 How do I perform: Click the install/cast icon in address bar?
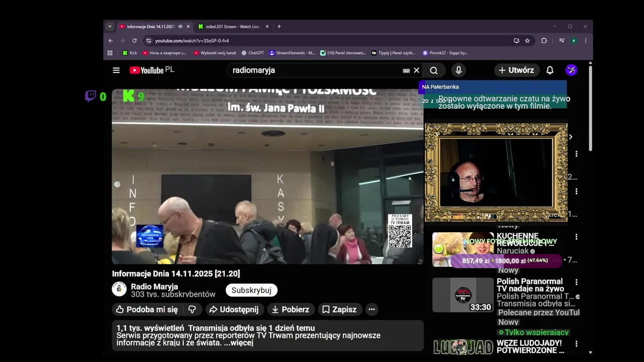click(516, 41)
